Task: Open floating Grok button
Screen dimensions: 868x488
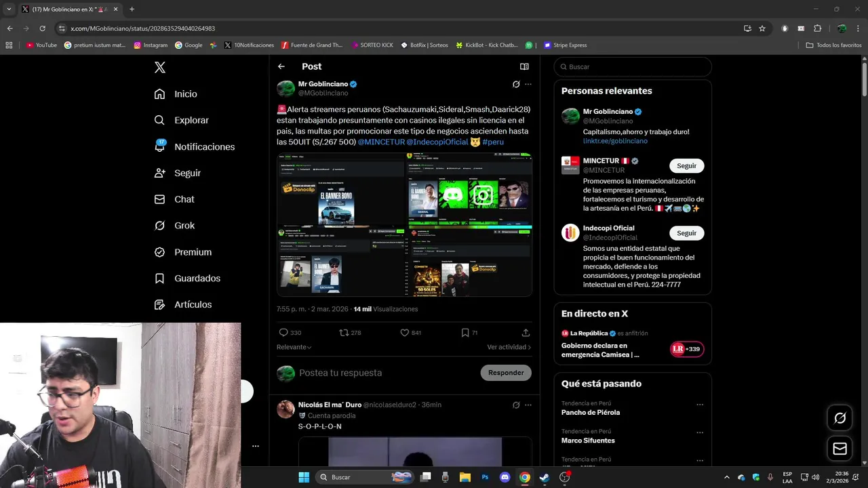Action: [x=840, y=418]
